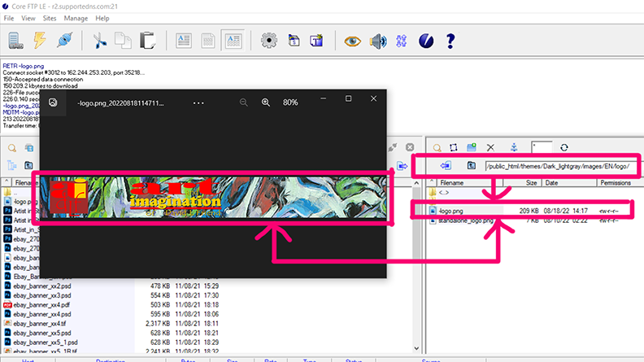644x362 pixels.
Task: Click the local pane tree view icon
Action: pos(11,166)
